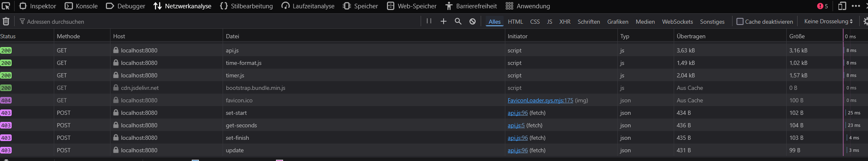This screenshot has height=161, width=868.
Task: Open api.js:96 link in set-finish row
Action: click(518, 138)
